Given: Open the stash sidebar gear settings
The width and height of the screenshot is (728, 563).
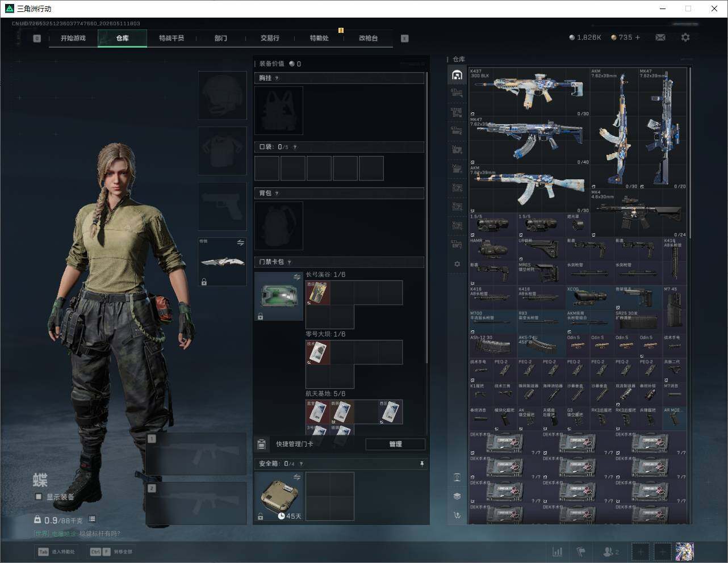Looking at the screenshot, I should (457, 264).
